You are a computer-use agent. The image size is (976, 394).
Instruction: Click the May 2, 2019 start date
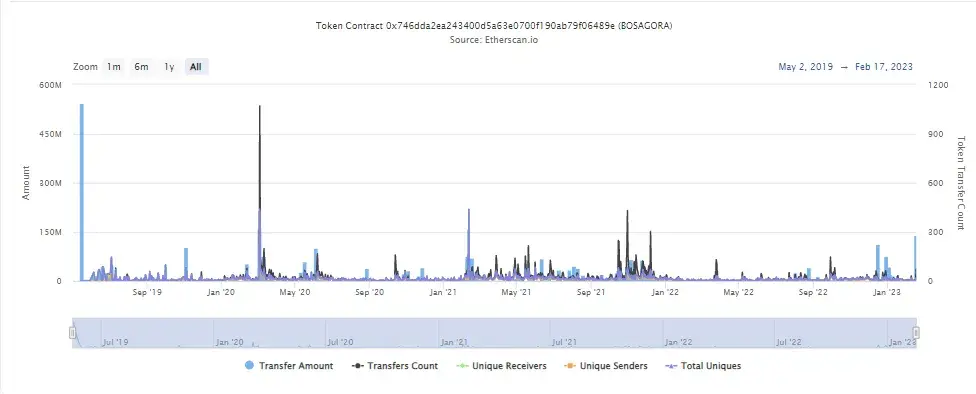tap(805, 67)
